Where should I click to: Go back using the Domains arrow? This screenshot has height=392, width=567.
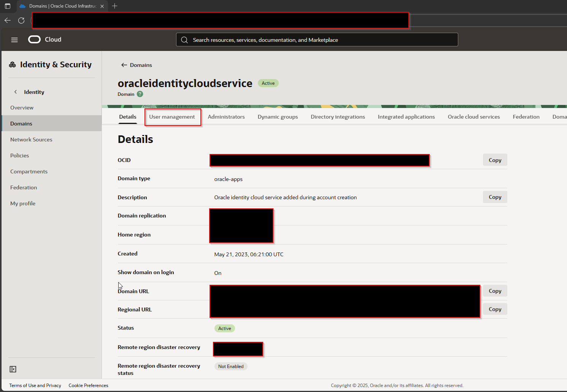coord(124,65)
